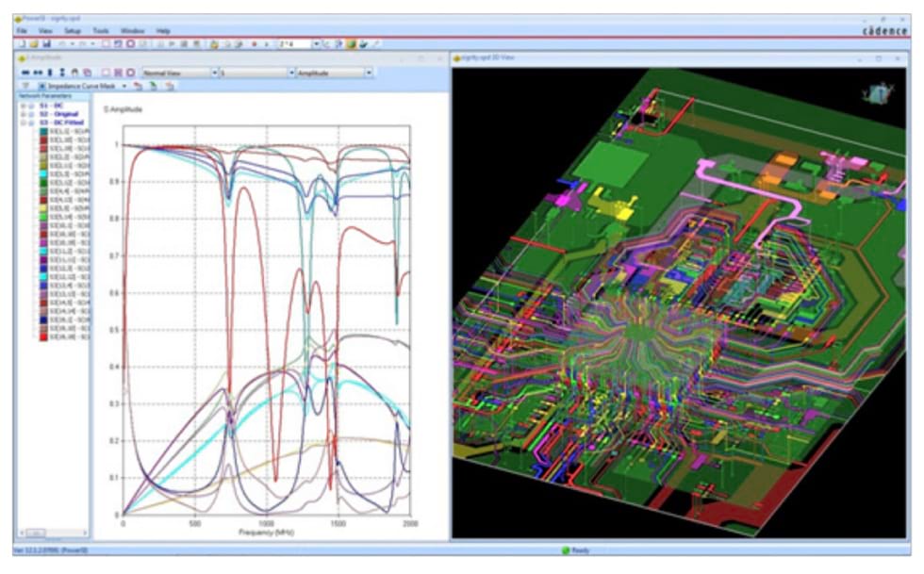Open the Amplitude dropdown

pyautogui.click(x=369, y=73)
